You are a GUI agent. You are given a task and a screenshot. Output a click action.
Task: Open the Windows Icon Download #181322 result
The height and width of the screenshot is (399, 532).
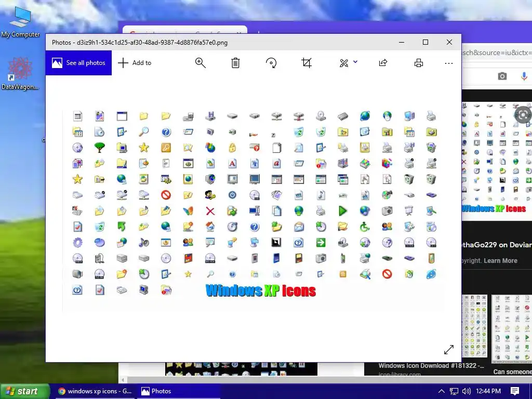pyautogui.click(x=431, y=366)
